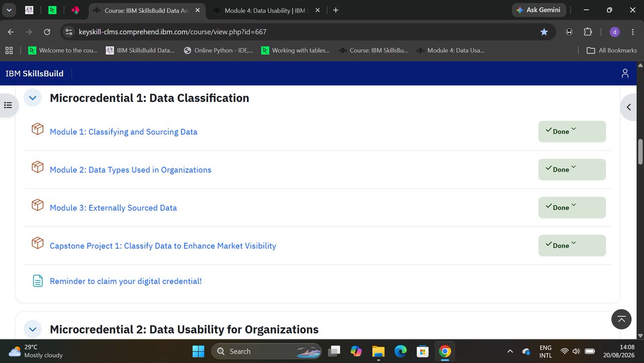644x363 pixels.
Task: Bookmark page with the star icon
Action: click(x=544, y=32)
